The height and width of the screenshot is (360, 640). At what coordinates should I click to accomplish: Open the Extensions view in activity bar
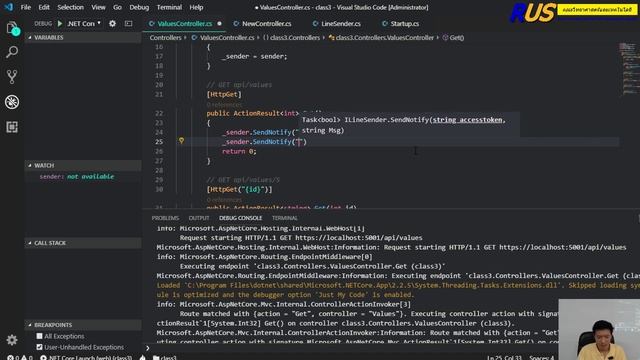[x=12, y=127]
